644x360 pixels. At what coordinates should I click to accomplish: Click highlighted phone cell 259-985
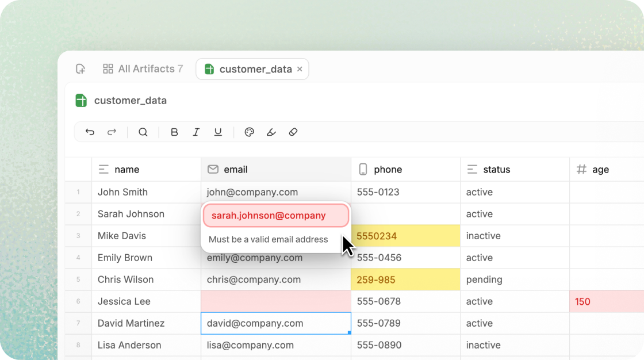click(406, 279)
